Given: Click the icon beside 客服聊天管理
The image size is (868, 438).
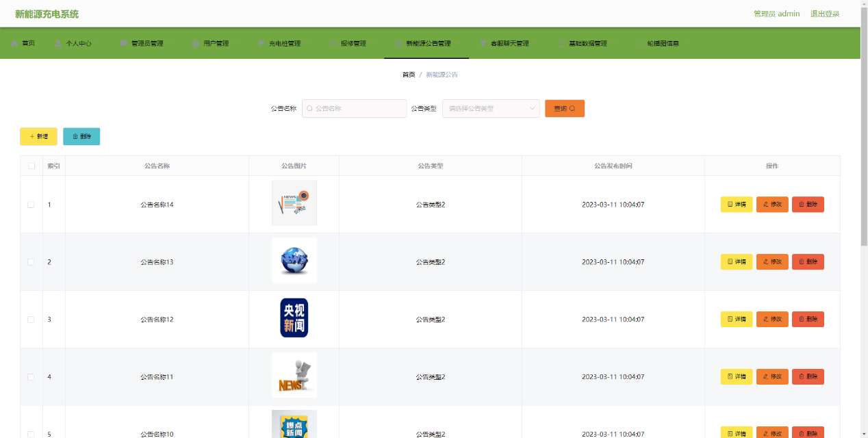Looking at the screenshot, I should (x=483, y=43).
